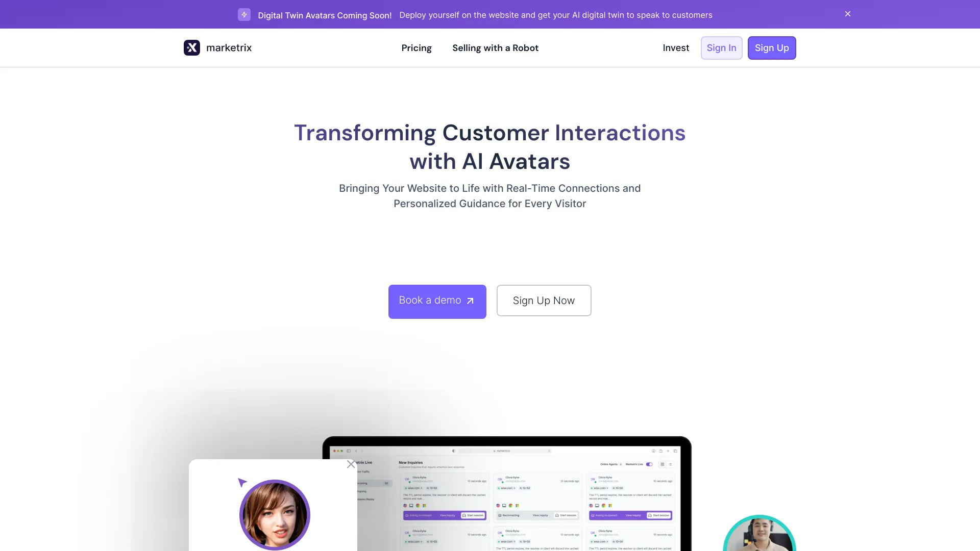
Task: Click the lightning bolt icon in banner
Action: tap(245, 14)
